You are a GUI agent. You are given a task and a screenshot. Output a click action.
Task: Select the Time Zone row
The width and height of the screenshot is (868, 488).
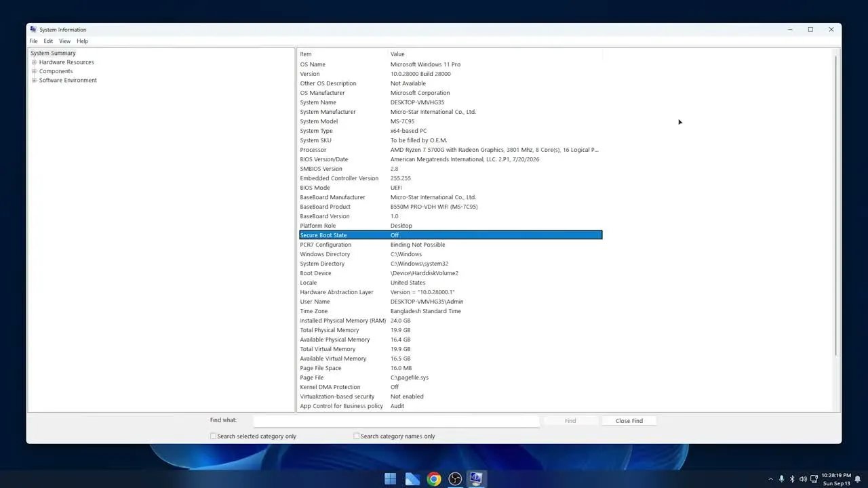pos(451,311)
